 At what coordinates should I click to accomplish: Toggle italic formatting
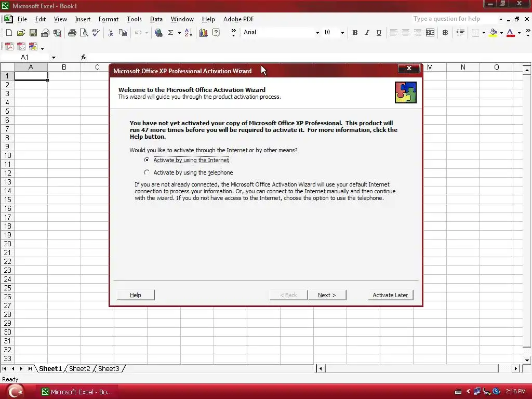pos(367,33)
